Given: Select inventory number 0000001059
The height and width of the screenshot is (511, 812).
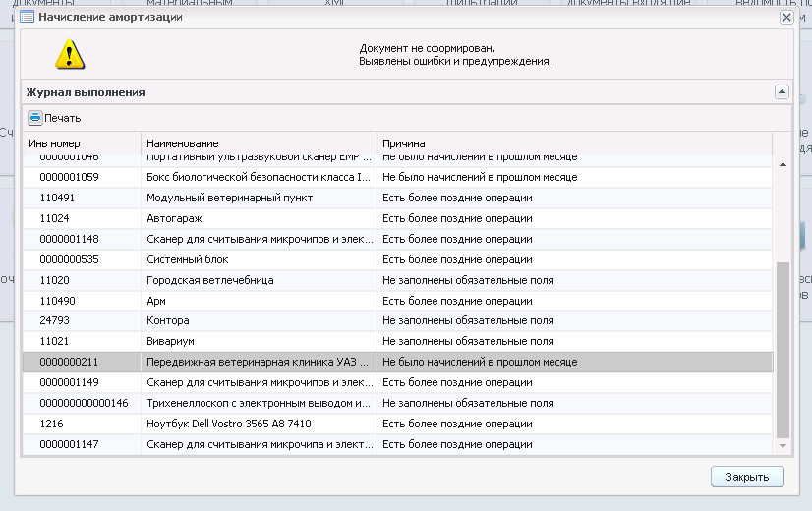Looking at the screenshot, I should click(69, 177).
